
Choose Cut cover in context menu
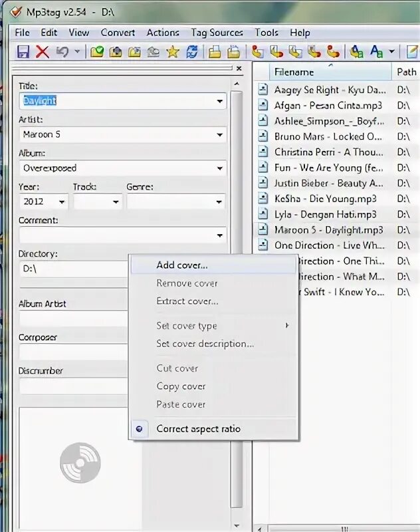click(x=213, y=368)
